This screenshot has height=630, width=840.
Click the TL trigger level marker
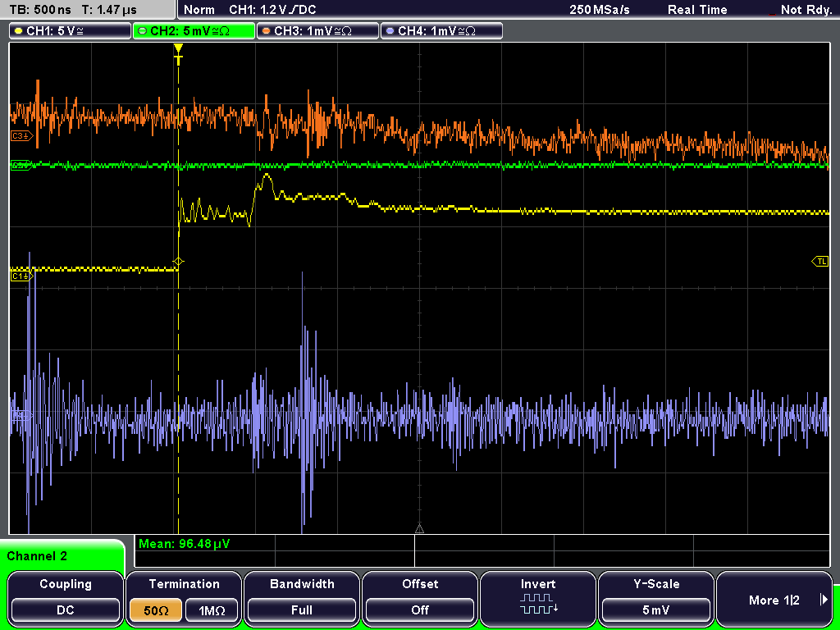pyautogui.click(x=820, y=262)
